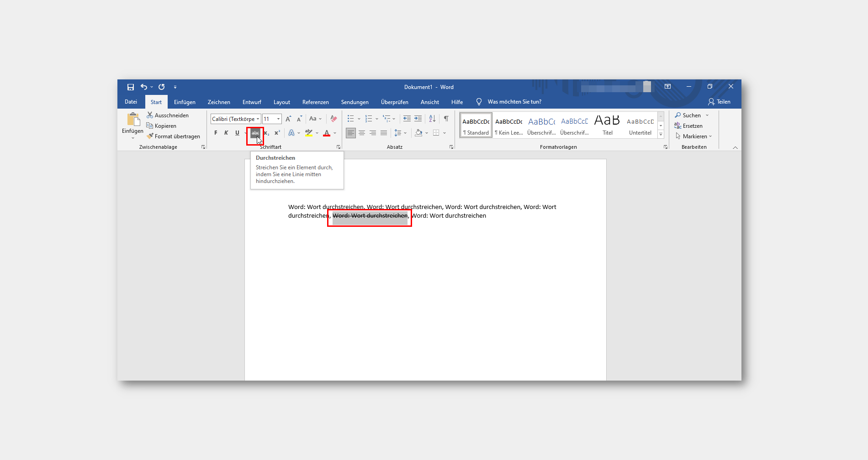
Task: Open the Datei tab
Action: pyautogui.click(x=131, y=102)
